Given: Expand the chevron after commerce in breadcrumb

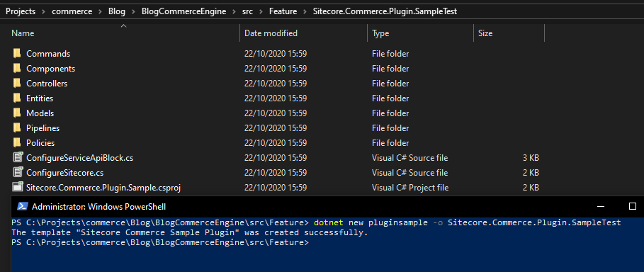Looking at the screenshot, I should point(101,11).
